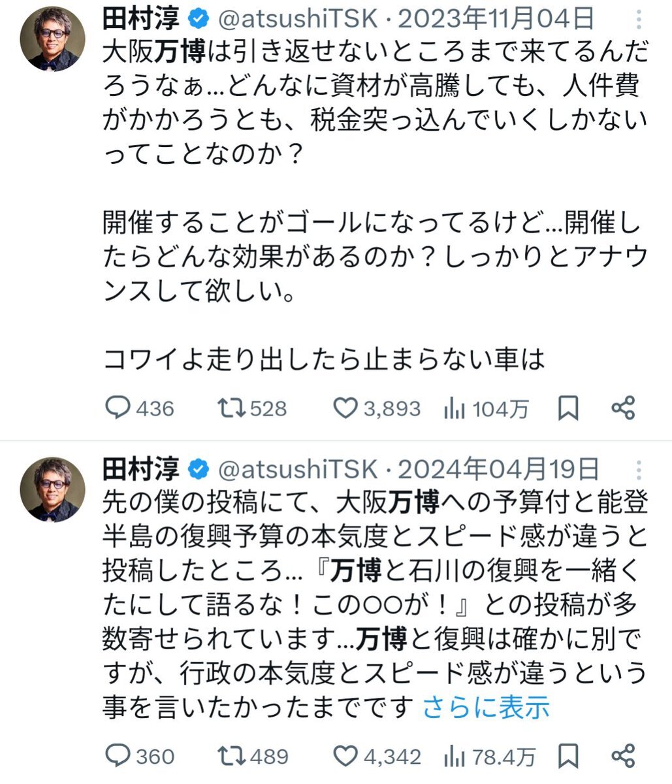
Task: Share the first tweet about 大阪万博
Action: 623,409
